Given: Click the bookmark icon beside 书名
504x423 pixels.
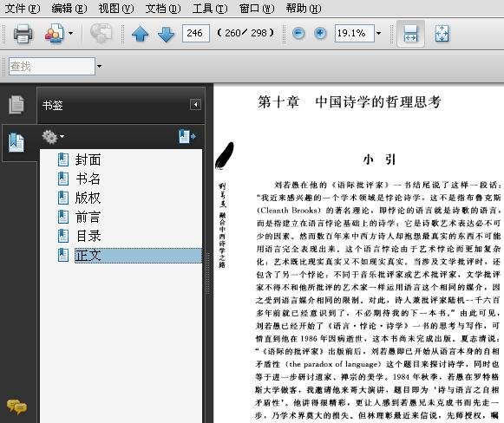Looking at the screenshot, I should (63, 179).
